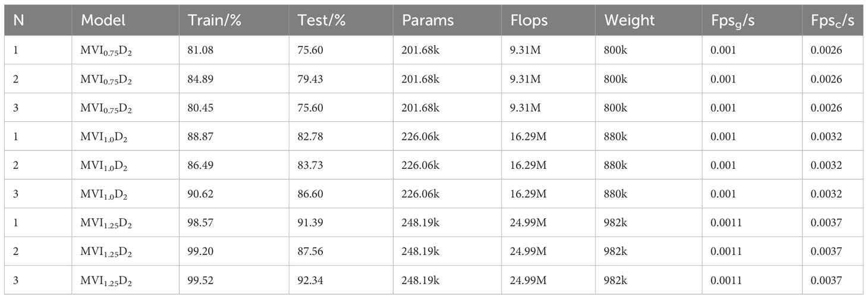Select the Train/% column header

point(234,20)
